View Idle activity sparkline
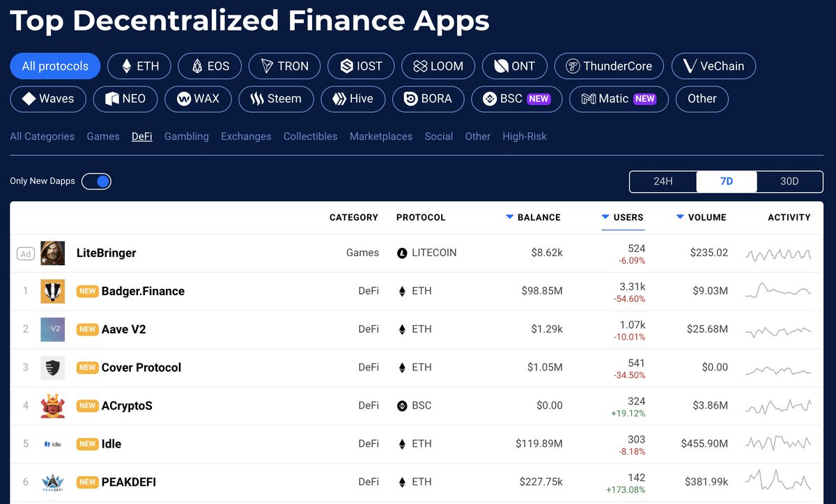The image size is (836, 504). pos(778,442)
